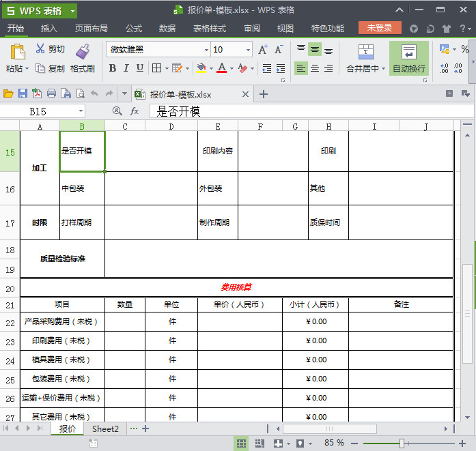
Task: Click the fill color bucket icon
Action: click(201, 68)
